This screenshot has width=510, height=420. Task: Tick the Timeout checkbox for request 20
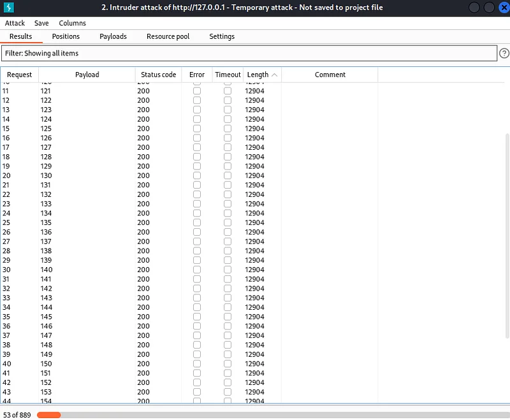click(x=228, y=175)
